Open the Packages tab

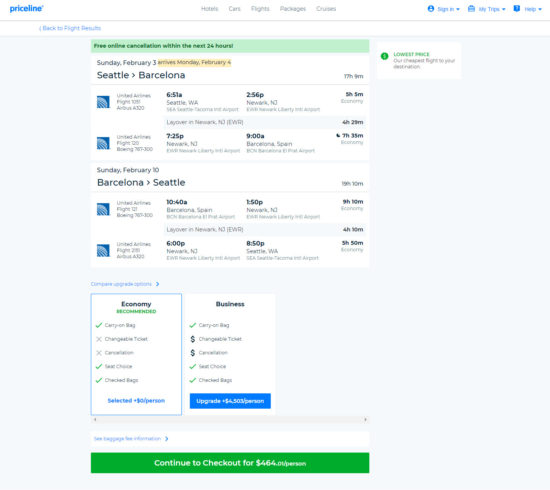point(293,9)
